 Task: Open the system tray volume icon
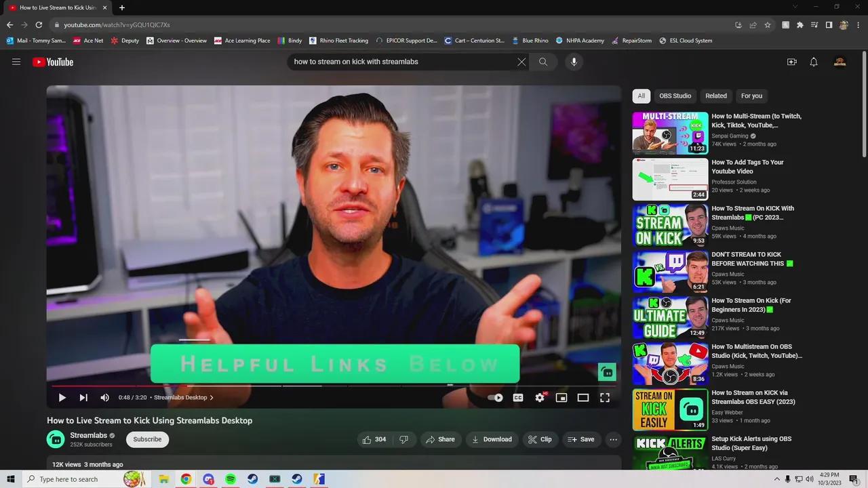click(809, 479)
